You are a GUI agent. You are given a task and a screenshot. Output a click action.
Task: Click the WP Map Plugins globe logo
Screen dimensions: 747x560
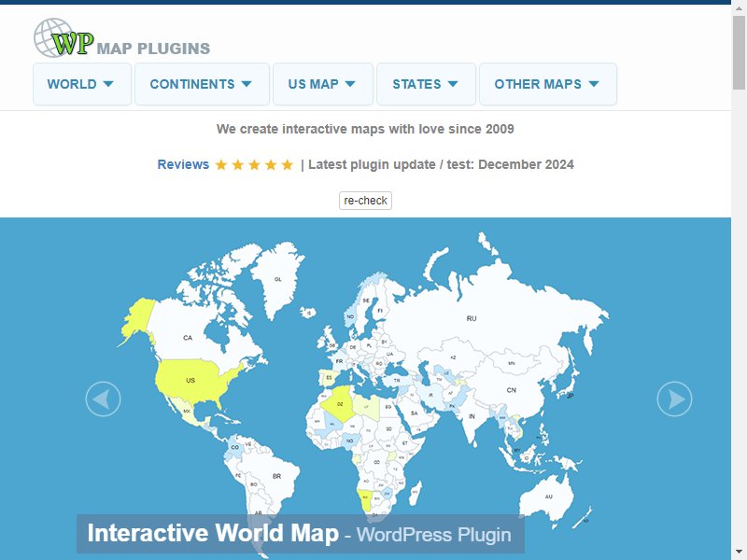121,37
